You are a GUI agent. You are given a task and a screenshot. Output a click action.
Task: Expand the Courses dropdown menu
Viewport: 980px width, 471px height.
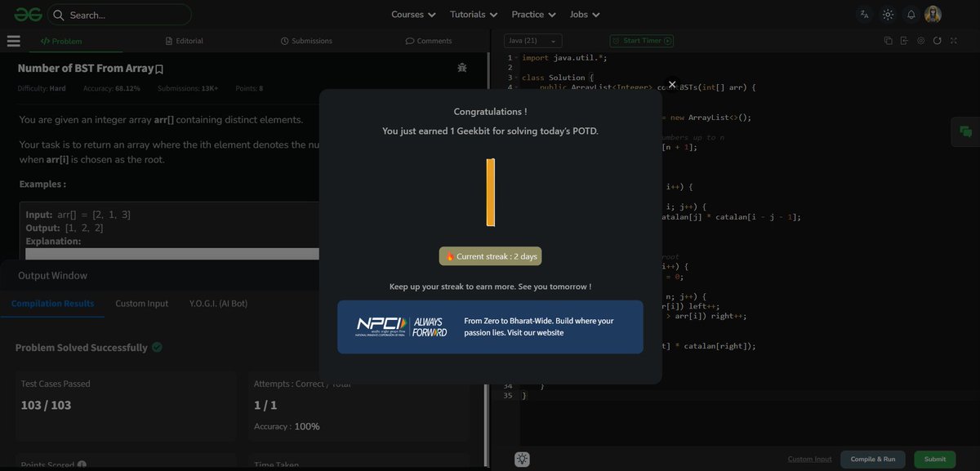point(413,15)
